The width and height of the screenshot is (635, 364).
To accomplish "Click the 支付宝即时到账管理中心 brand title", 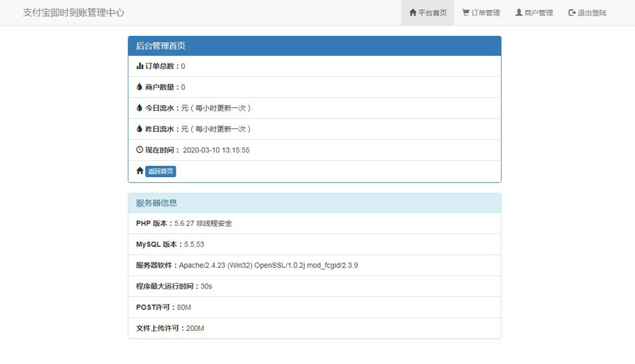I will click(73, 13).
